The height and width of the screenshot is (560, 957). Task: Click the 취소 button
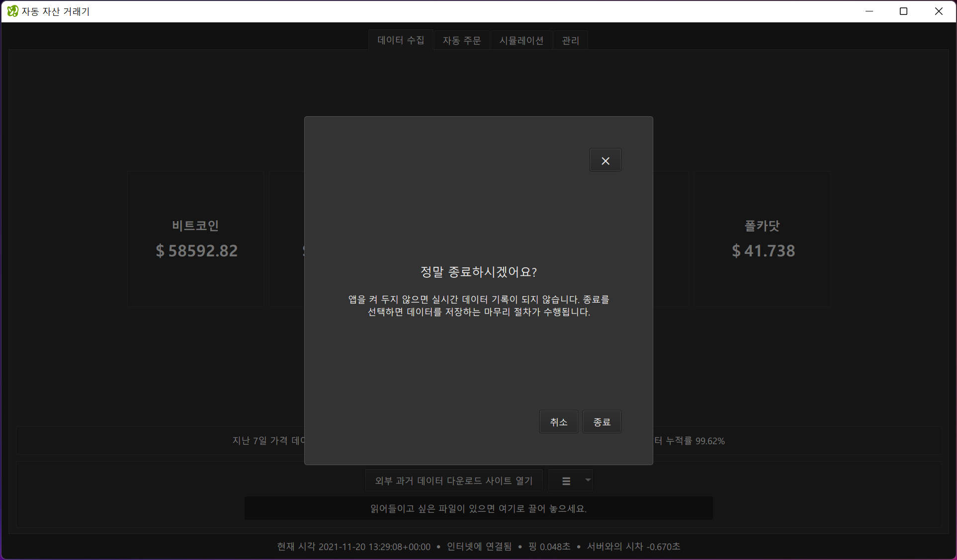[558, 422]
